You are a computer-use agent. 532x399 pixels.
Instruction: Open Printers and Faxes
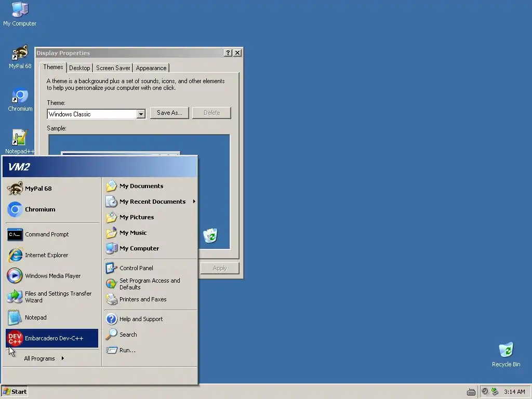pyautogui.click(x=151, y=299)
